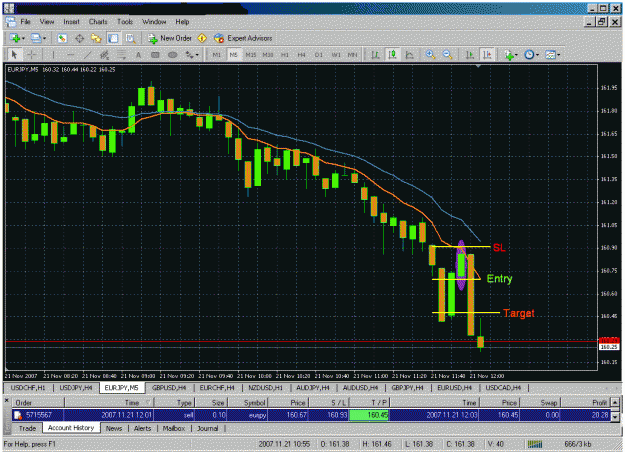625x452 pixels.
Task: Select the Text Label tool
Action: tap(155, 55)
